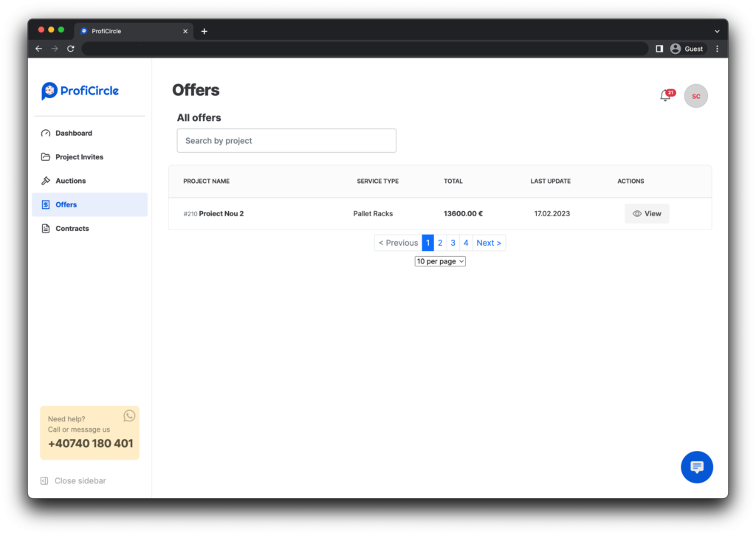Reload the page with refresh icon

[x=70, y=49]
